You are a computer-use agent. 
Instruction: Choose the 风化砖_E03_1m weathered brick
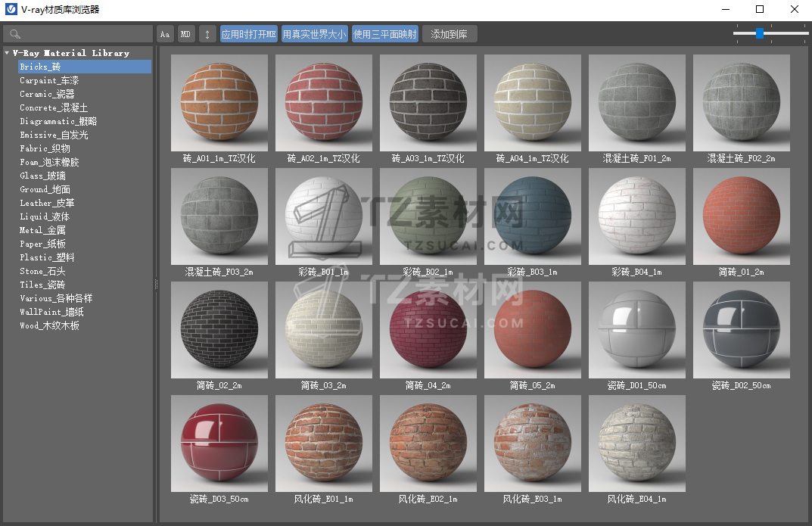pyautogui.click(x=532, y=444)
